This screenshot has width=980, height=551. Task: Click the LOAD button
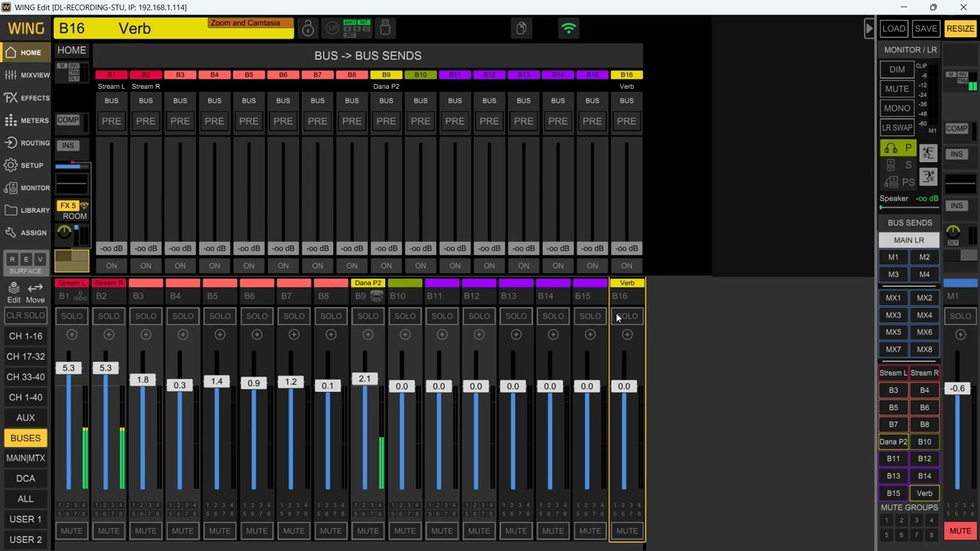tap(893, 28)
